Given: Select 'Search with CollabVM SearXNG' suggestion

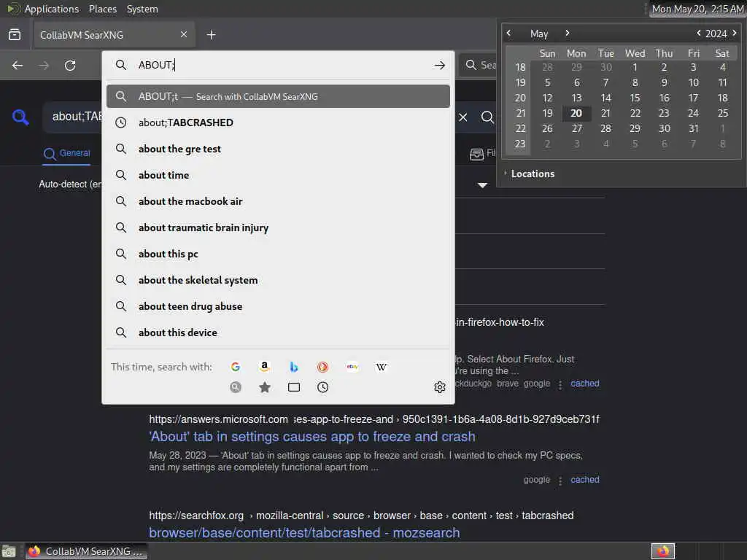Looking at the screenshot, I should [x=278, y=96].
